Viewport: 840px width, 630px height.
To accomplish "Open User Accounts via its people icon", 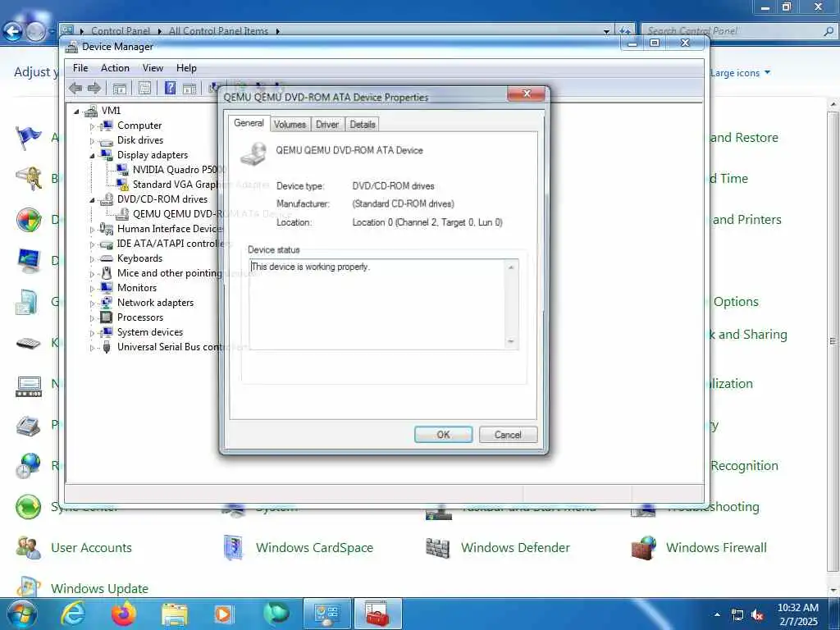I will coord(29,548).
